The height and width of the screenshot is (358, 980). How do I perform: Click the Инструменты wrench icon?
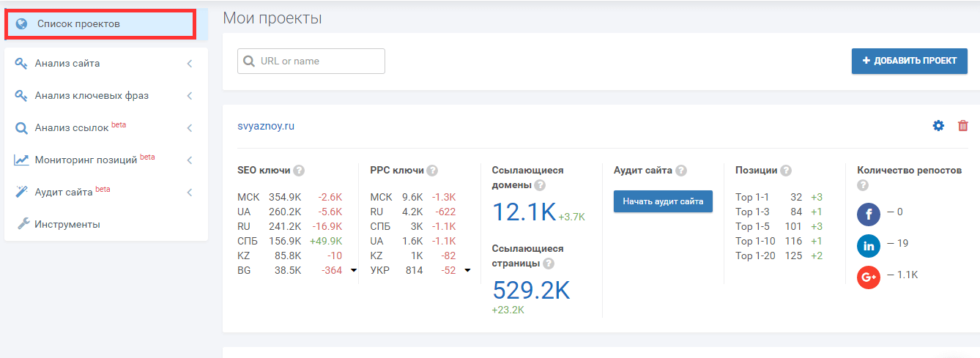pos(23,224)
